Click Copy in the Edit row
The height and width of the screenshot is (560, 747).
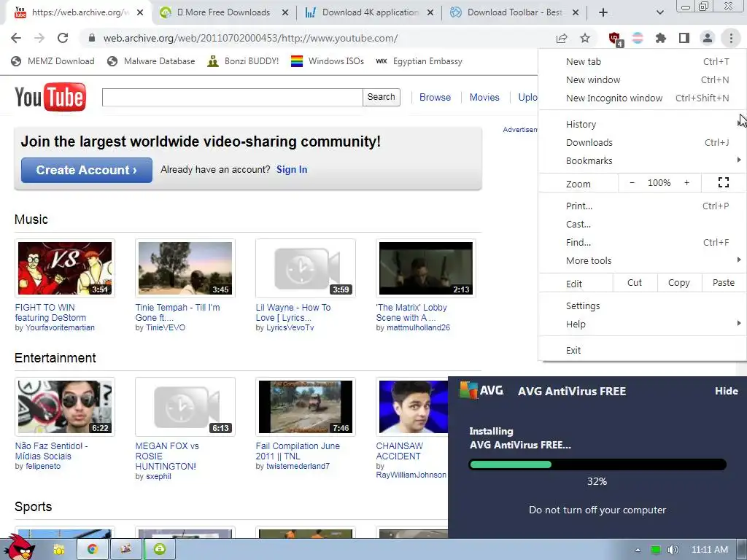[679, 283]
